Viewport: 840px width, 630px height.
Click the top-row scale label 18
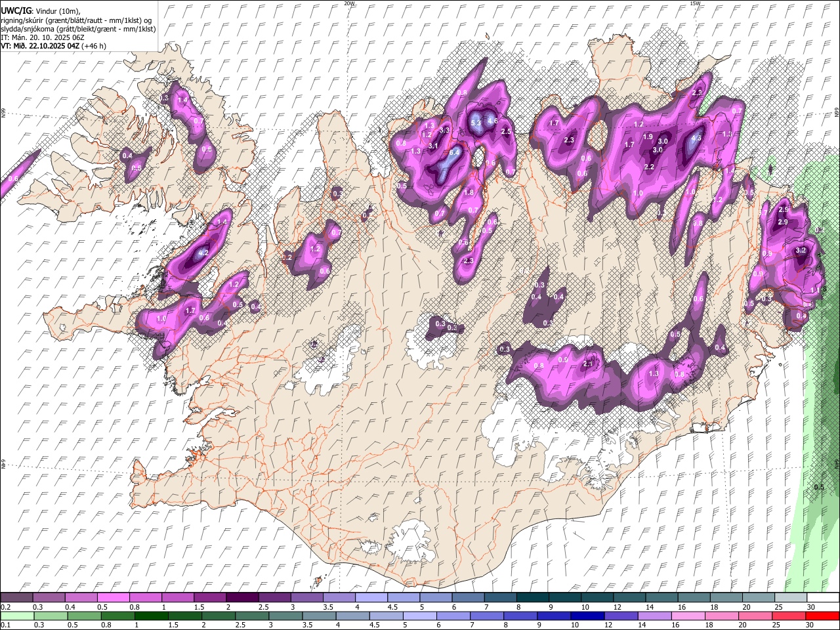coord(714,607)
